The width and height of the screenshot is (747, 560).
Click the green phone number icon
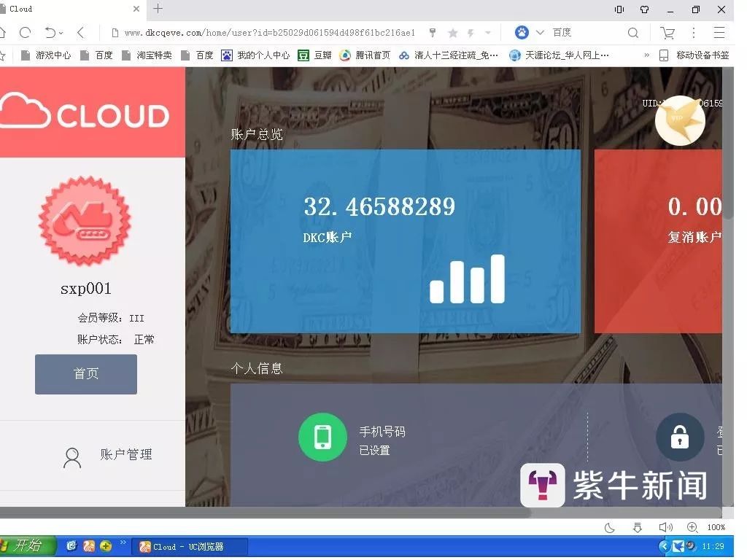pos(322,437)
